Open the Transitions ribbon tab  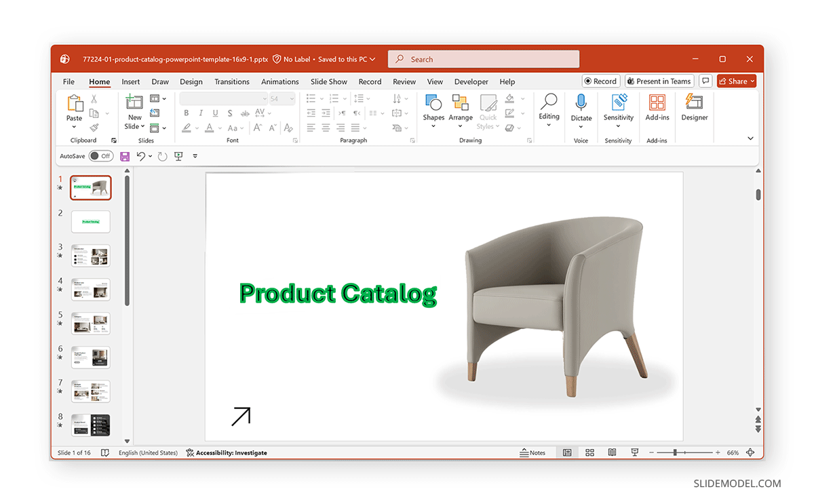click(232, 81)
